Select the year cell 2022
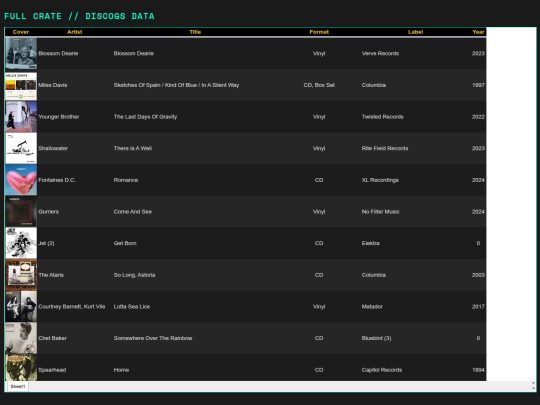This screenshot has width=540, height=405. coord(478,117)
